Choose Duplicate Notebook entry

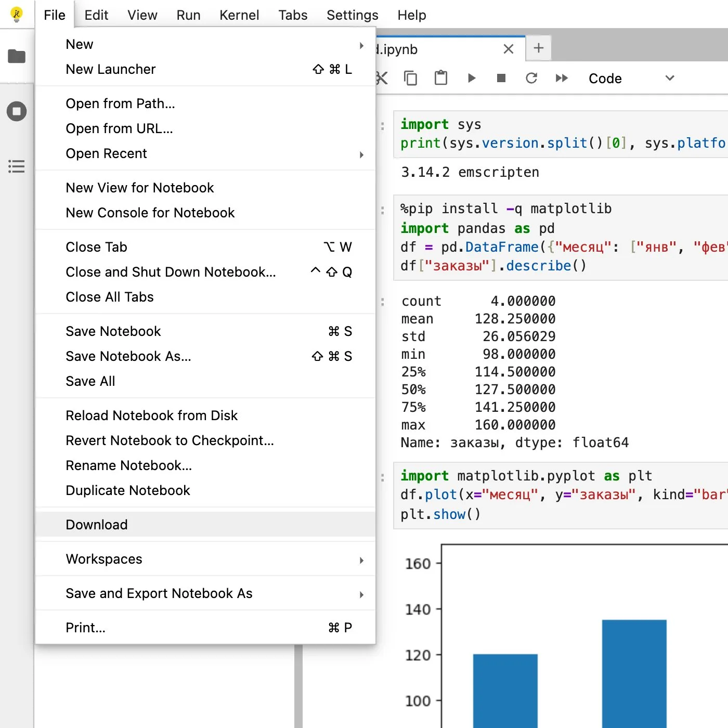click(205, 491)
